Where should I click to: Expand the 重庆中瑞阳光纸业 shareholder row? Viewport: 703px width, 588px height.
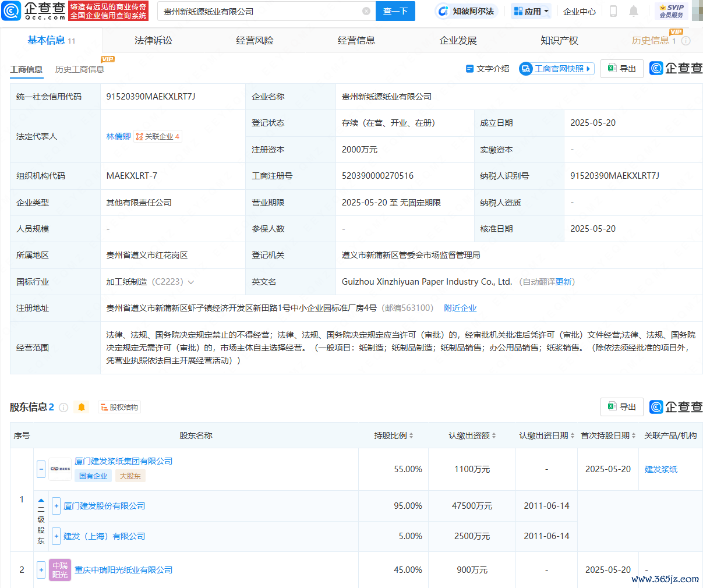click(41, 570)
